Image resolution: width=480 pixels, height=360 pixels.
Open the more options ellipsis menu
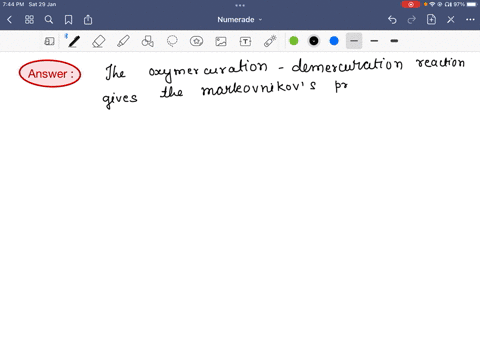(x=470, y=20)
